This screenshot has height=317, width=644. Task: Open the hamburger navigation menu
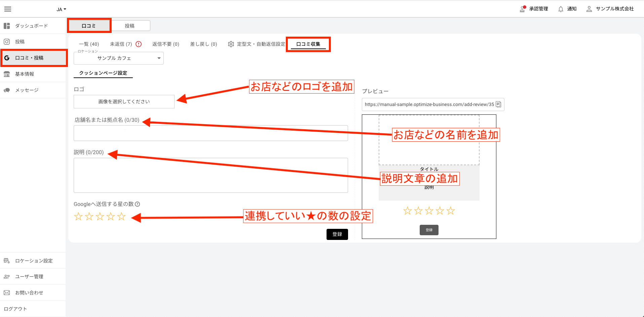tap(7, 9)
